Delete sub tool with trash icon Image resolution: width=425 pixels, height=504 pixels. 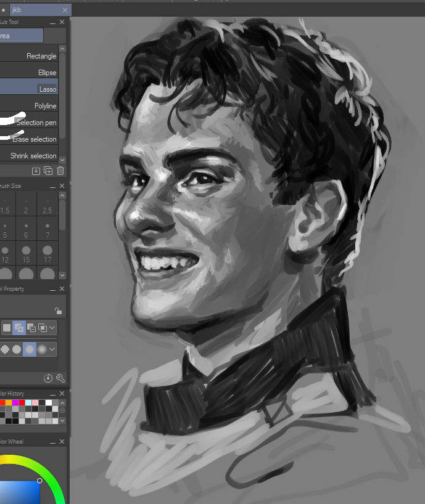pos(60,171)
